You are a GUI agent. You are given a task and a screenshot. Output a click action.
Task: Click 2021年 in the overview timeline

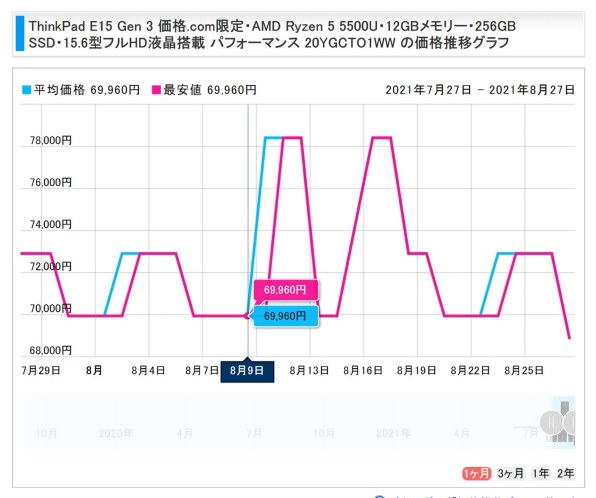[393, 433]
